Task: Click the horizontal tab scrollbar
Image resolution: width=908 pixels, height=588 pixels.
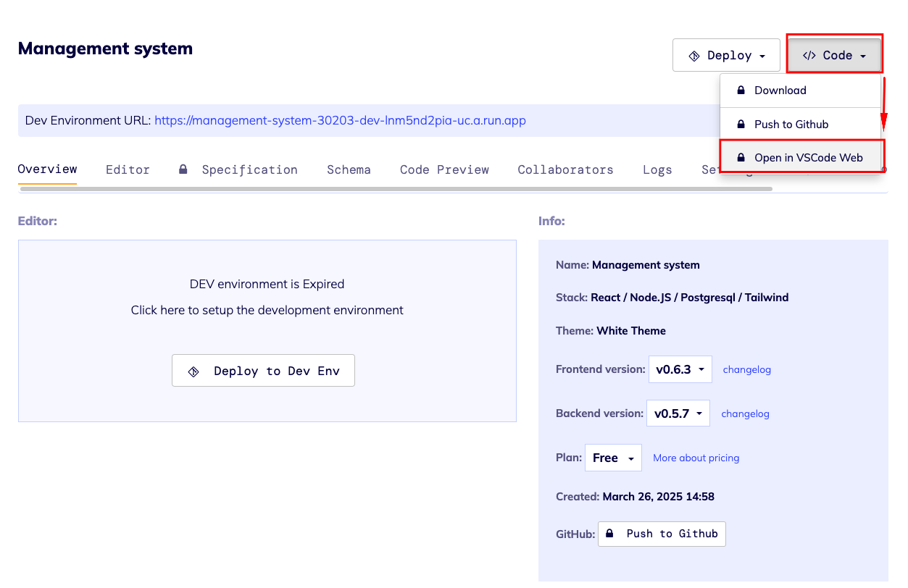Action: 396,189
